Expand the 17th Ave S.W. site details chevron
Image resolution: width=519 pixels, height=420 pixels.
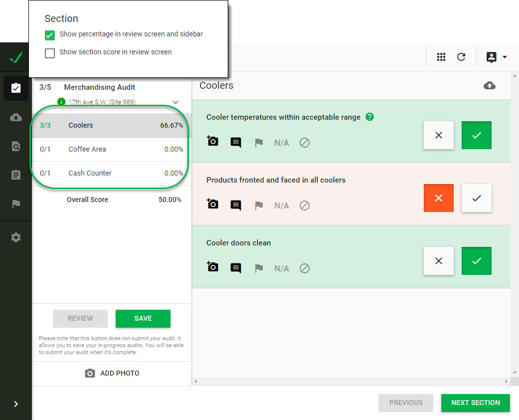pyautogui.click(x=175, y=102)
